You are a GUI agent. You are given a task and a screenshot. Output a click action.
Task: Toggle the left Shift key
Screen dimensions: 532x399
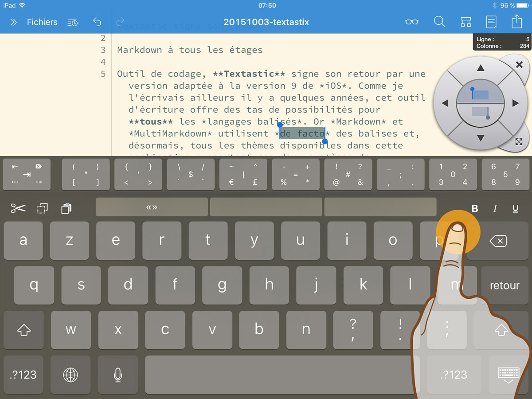pos(23,329)
